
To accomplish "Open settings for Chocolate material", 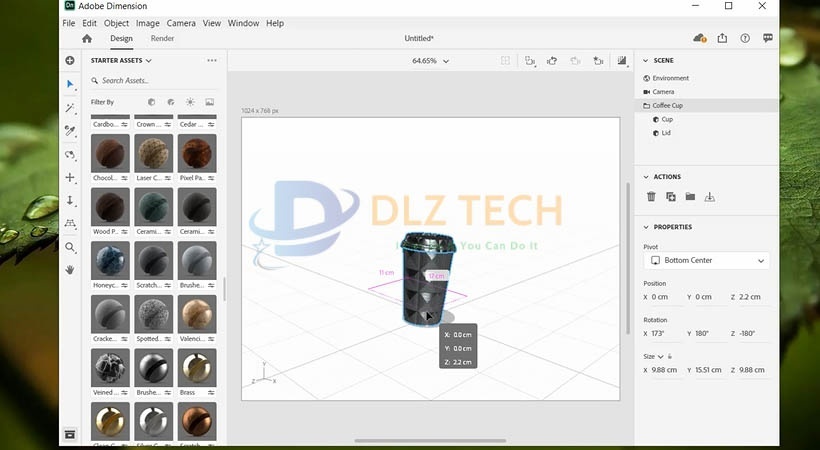I will [x=124, y=178].
